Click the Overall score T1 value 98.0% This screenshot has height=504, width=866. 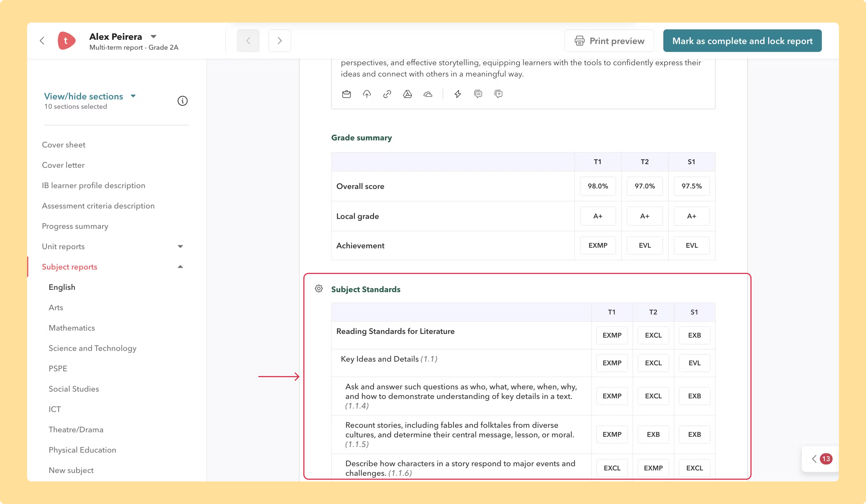(x=598, y=186)
